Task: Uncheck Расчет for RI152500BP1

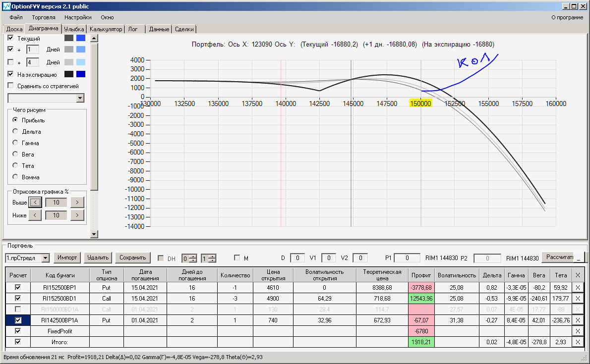Action: coord(18,287)
